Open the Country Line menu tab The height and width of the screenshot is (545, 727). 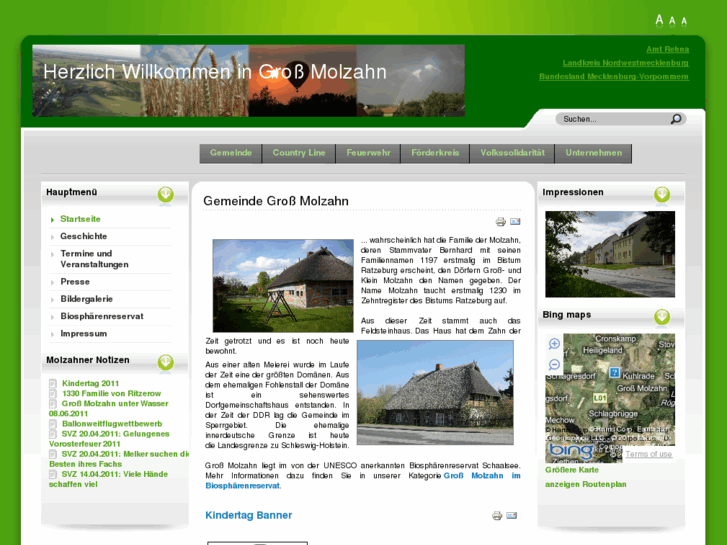pos(299,153)
